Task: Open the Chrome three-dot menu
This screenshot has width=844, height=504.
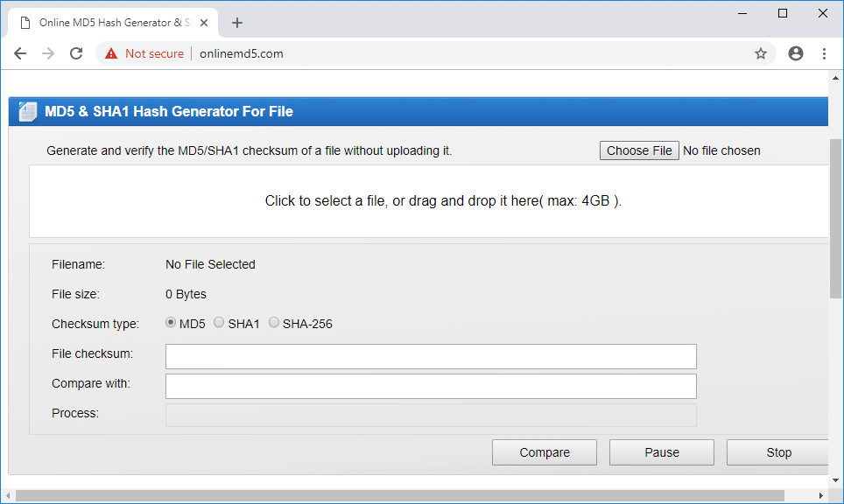Action: (x=824, y=53)
